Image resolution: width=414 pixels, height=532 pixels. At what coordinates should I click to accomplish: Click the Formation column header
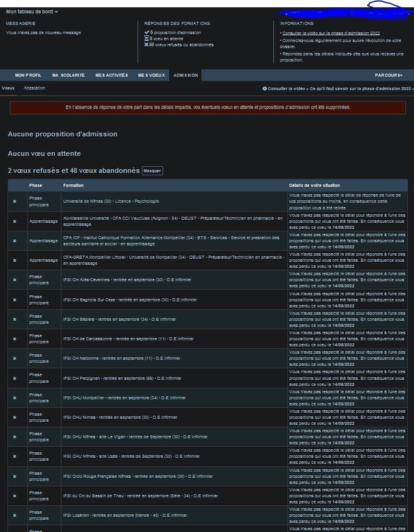click(73, 185)
